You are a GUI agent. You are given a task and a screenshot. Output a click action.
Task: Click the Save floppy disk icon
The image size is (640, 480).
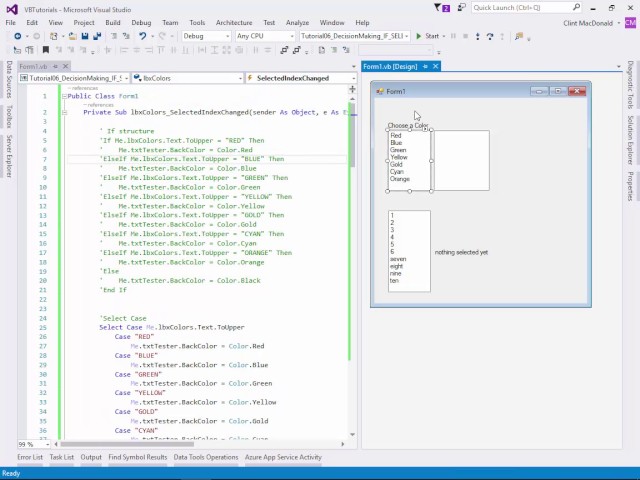point(85,36)
